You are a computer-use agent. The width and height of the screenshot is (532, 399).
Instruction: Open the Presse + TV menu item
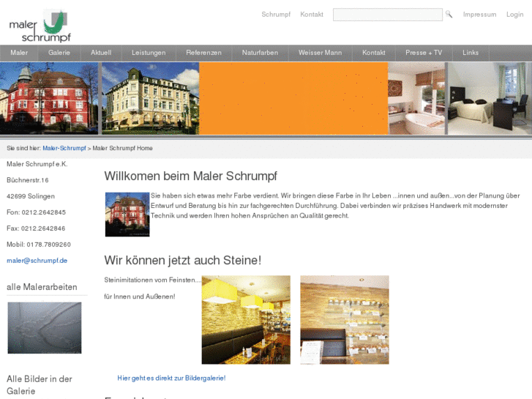pos(424,53)
